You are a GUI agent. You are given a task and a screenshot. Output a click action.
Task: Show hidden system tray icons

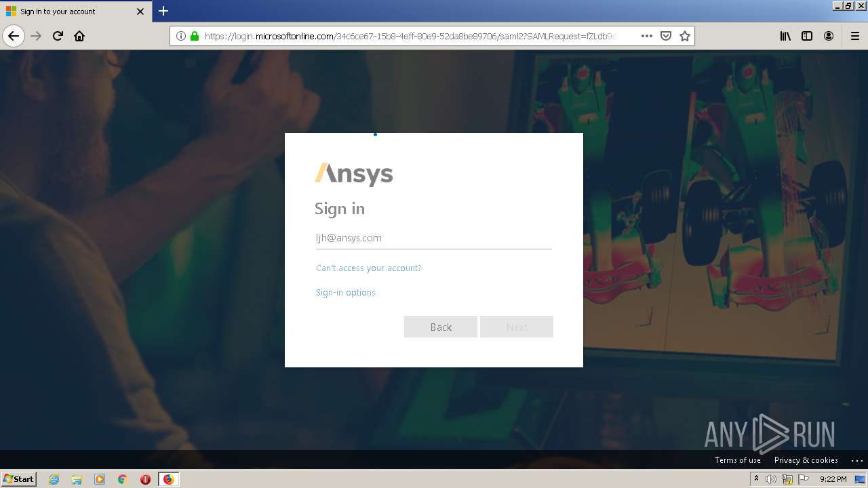(756, 479)
